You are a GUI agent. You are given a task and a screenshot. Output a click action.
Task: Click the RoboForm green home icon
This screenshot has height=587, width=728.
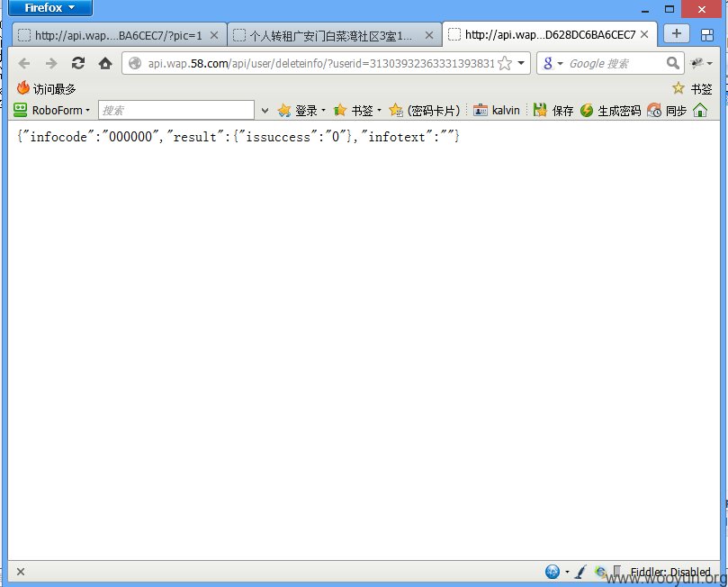pyautogui.click(x=700, y=110)
